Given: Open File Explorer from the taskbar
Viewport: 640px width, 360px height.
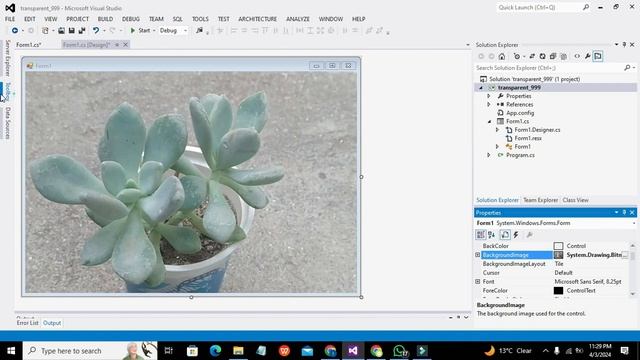Looking at the screenshot, I should tap(238, 351).
